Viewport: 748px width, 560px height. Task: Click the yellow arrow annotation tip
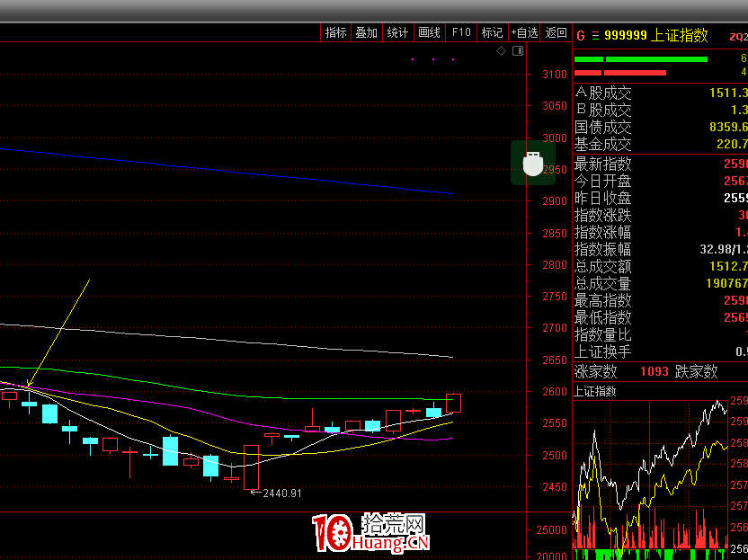pos(29,387)
